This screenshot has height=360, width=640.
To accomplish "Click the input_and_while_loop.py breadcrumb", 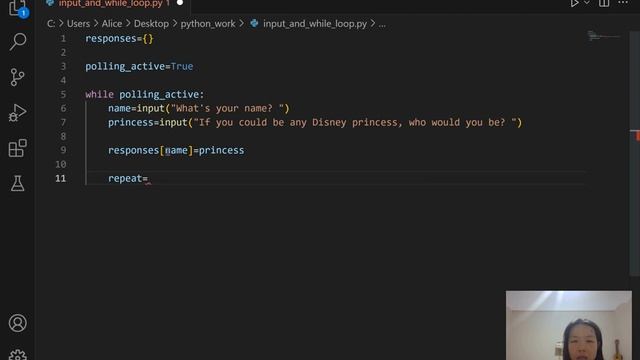I will (315, 24).
